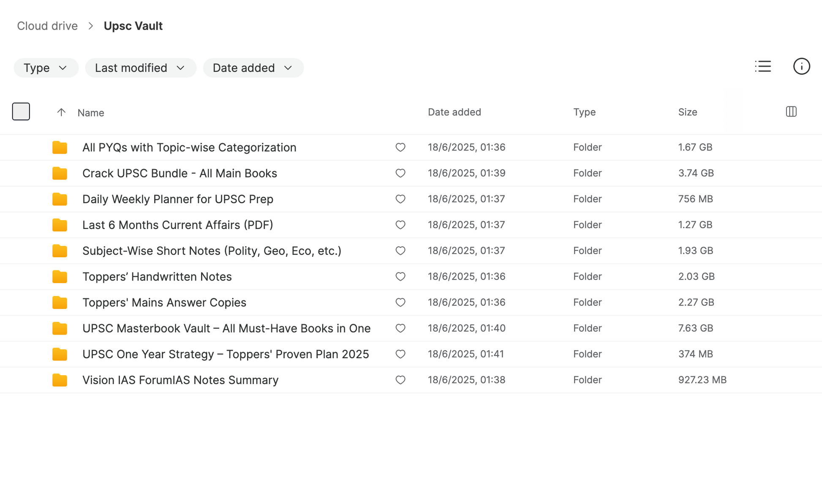Click folder icon for Vision IAS ForumIAS Notes
The image size is (822, 504).
click(x=60, y=380)
